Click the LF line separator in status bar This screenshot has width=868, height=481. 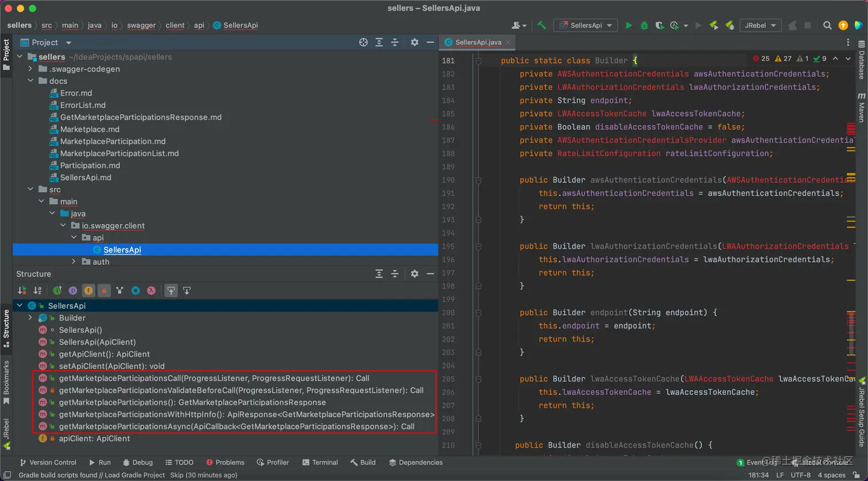click(780, 475)
